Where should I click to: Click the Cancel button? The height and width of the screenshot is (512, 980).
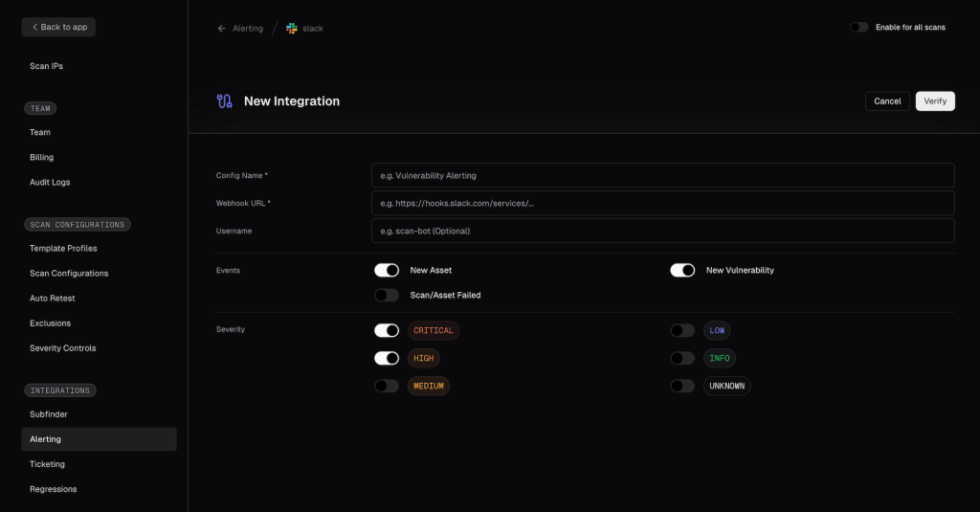pyautogui.click(x=887, y=100)
